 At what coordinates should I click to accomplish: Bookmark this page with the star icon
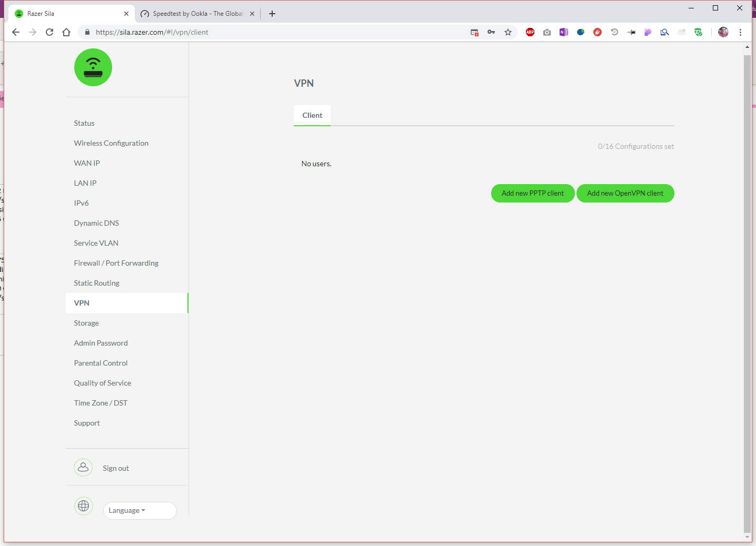(508, 32)
